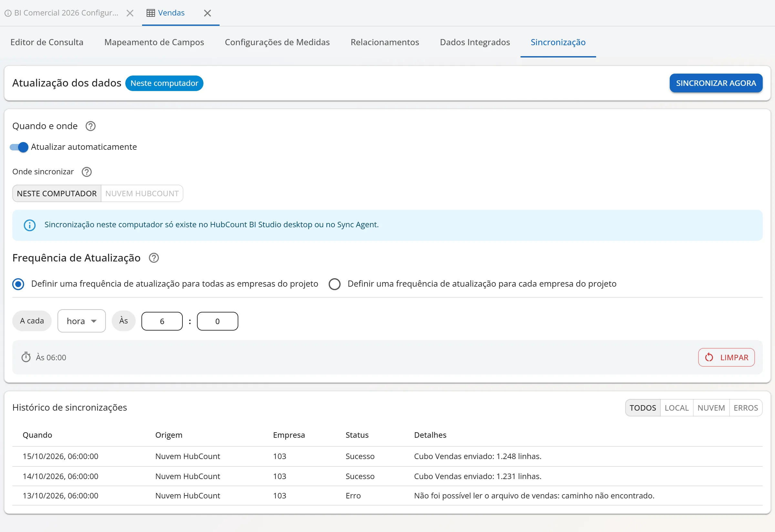Click 'Cubo Vendas enviado: 1.248 linhas.' detail
Screen dimensions: 775x532
(x=478, y=456)
